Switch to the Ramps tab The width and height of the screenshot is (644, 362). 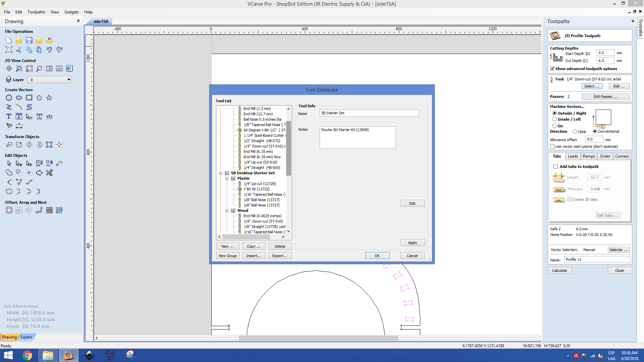[589, 156]
